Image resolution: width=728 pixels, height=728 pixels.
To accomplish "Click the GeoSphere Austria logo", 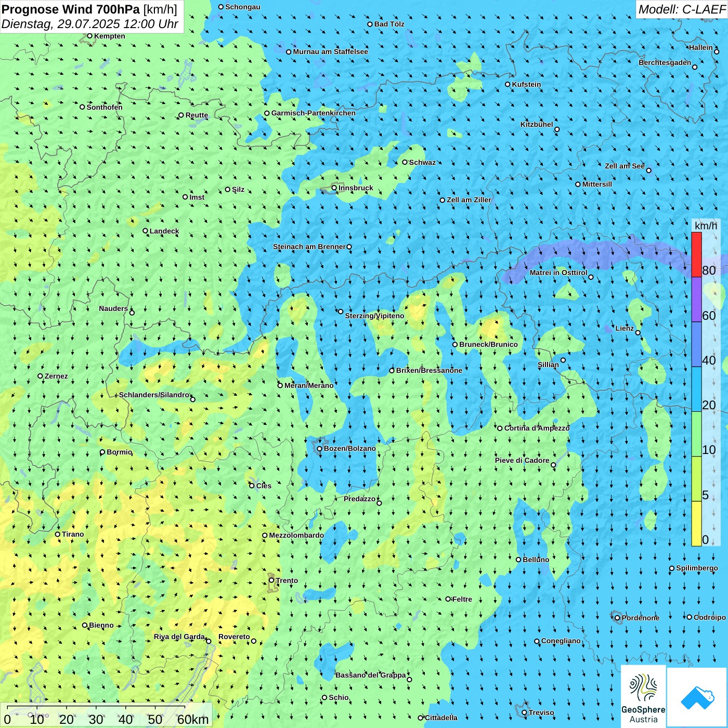I will click(x=643, y=696).
